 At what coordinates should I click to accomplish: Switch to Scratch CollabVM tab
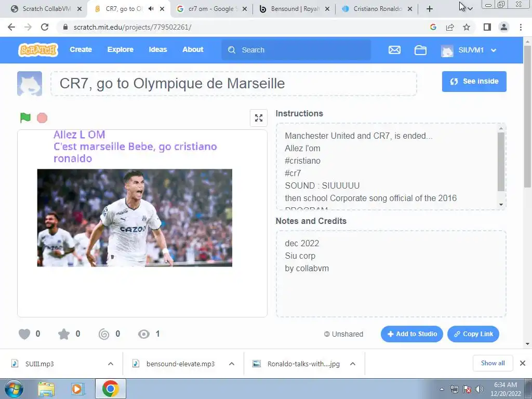(46, 9)
